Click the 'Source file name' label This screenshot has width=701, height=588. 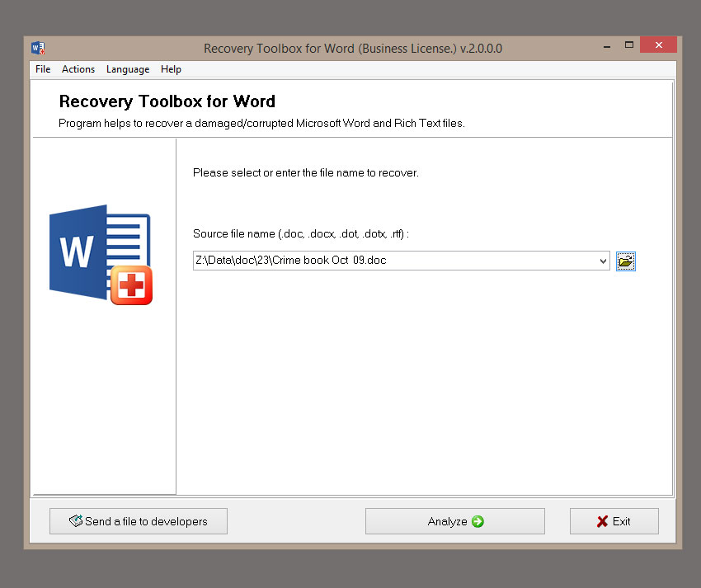click(x=301, y=234)
